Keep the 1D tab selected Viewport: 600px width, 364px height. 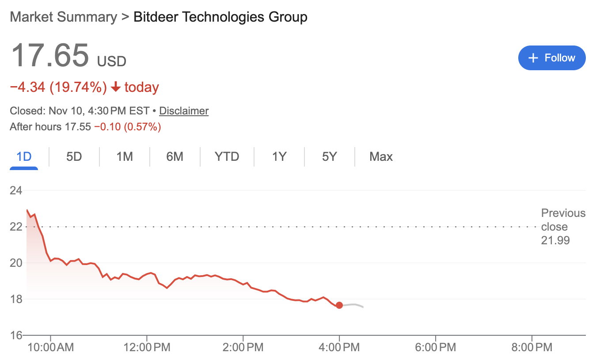point(24,156)
